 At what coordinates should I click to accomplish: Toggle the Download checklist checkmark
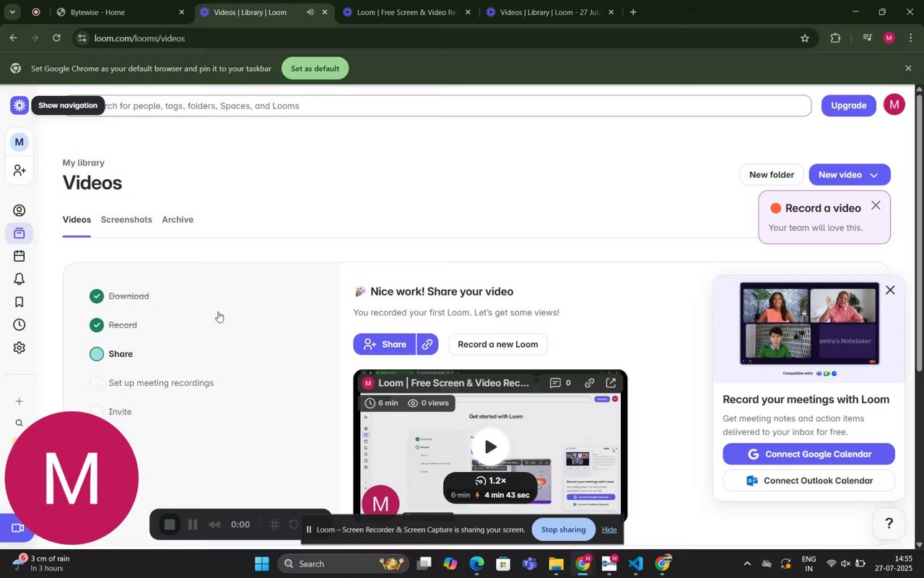tap(97, 296)
